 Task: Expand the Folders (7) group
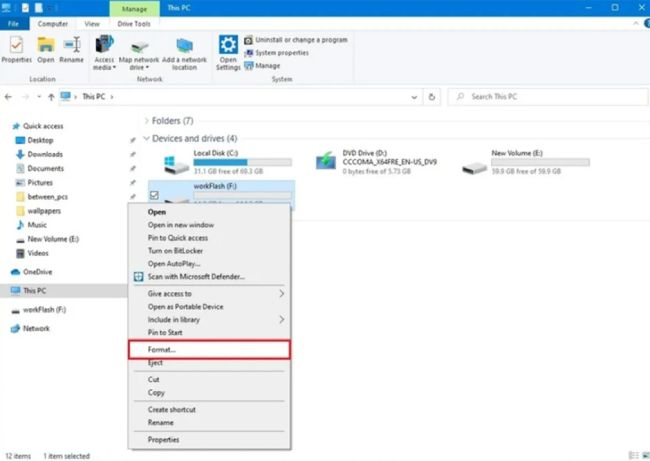(x=146, y=121)
